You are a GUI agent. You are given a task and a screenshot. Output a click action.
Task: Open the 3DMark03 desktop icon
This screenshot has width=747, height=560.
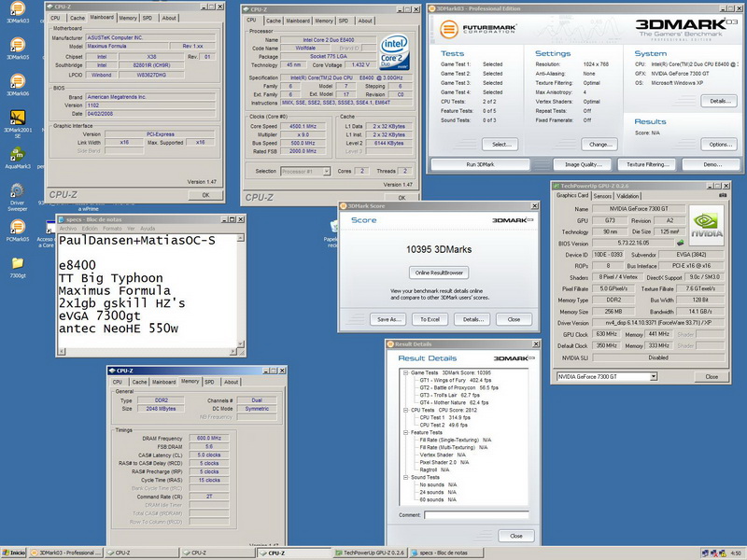pyautogui.click(x=18, y=8)
